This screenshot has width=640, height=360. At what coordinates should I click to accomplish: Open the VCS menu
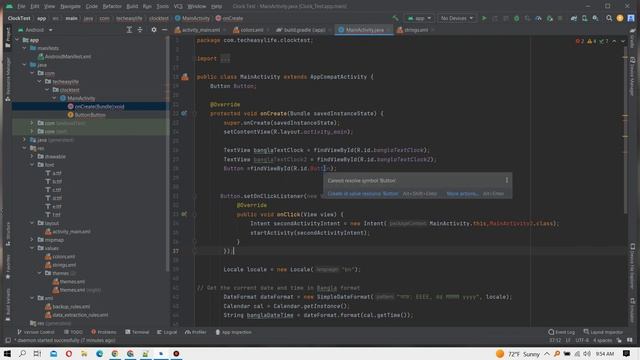pos(178,6)
